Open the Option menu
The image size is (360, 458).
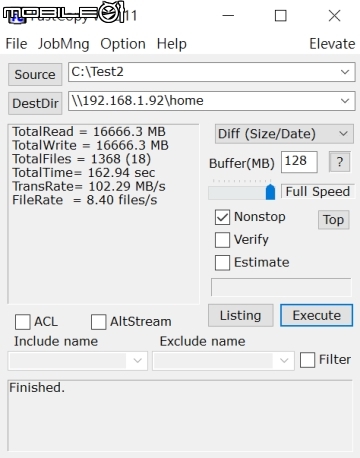point(123,44)
